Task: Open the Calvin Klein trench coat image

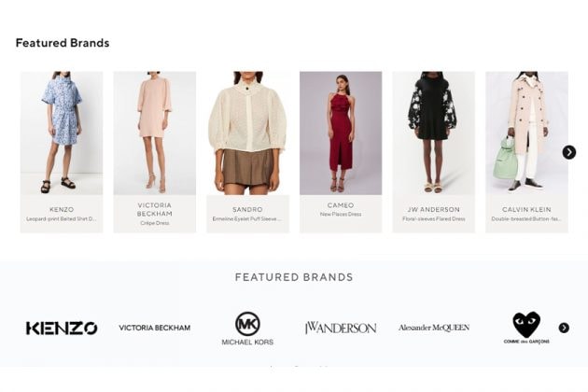Action: (x=526, y=133)
